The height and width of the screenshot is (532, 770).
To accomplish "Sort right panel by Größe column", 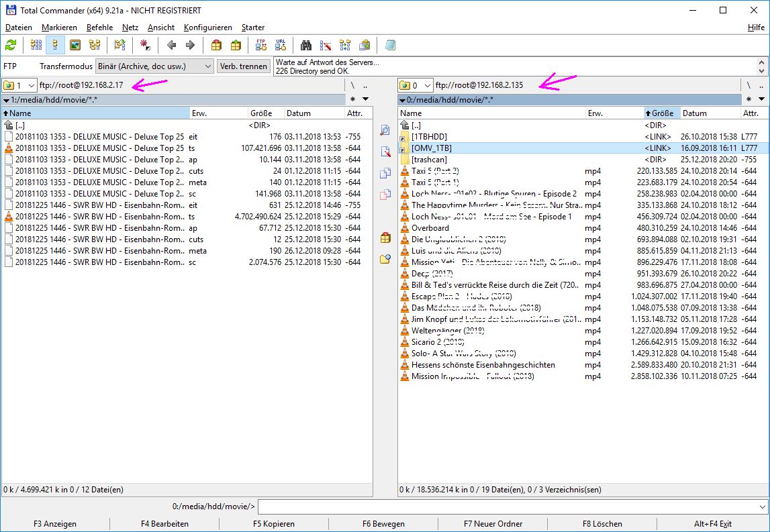I will coord(661,113).
